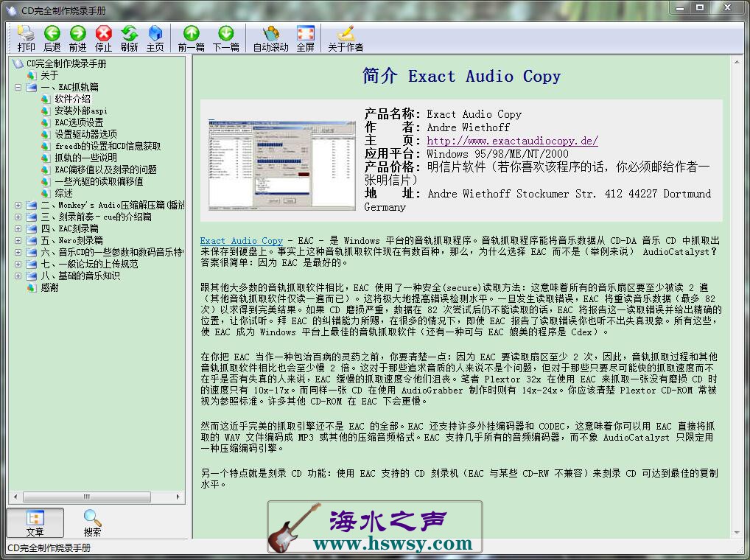Click the tree scrollbar's right arrow

point(178,497)
